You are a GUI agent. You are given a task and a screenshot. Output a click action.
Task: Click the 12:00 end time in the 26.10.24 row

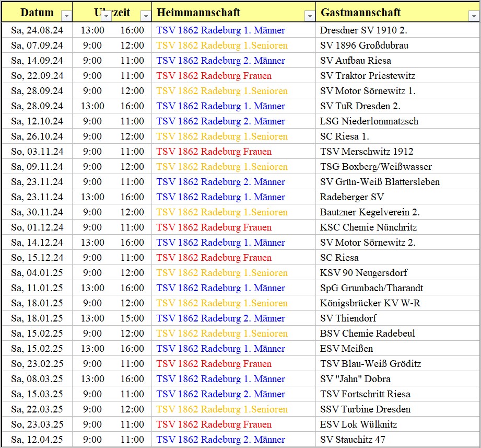[132, 136]
